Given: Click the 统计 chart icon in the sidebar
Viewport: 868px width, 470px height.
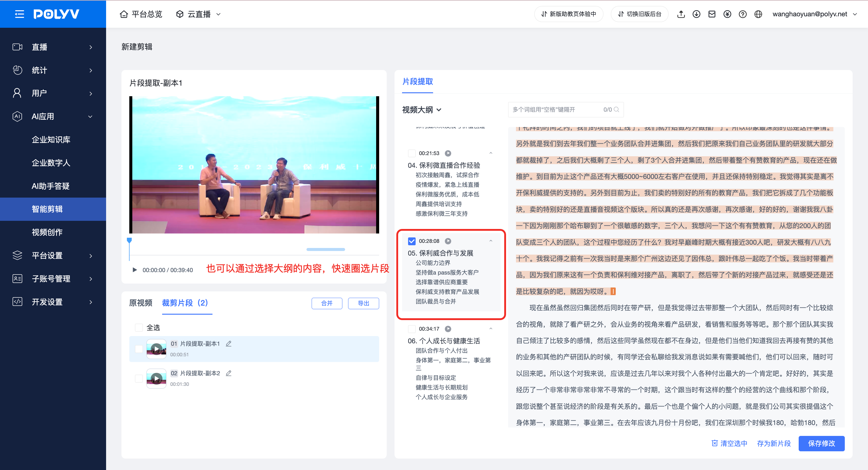Looking at the screenshot, I should point(17,70).
